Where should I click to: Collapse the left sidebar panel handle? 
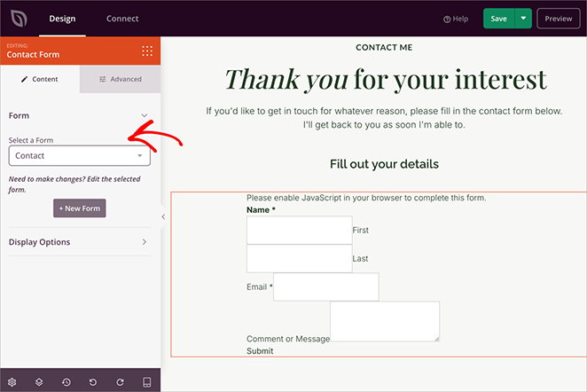coord(163,216)
